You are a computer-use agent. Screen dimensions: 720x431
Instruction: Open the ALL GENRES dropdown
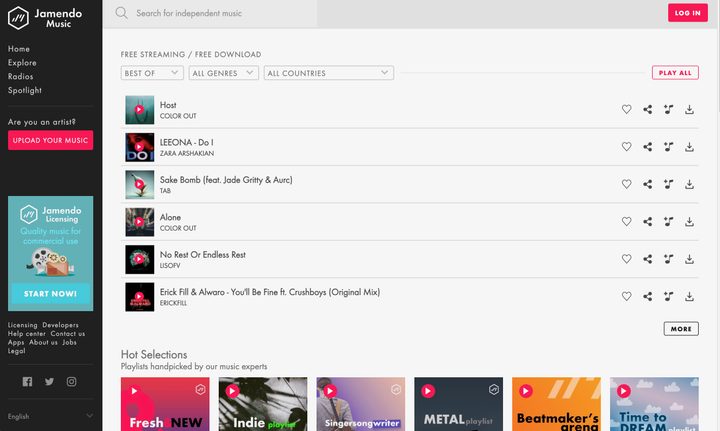[224, 73]
